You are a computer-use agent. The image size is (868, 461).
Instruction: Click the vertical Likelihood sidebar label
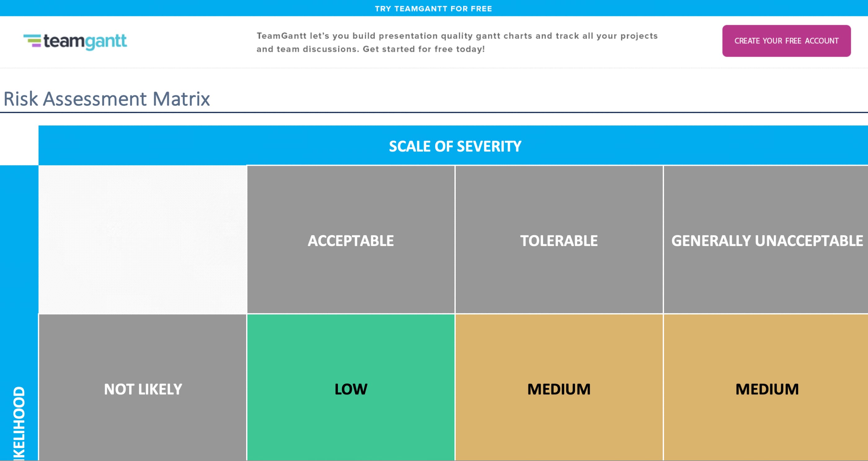[x=19, y=423]
